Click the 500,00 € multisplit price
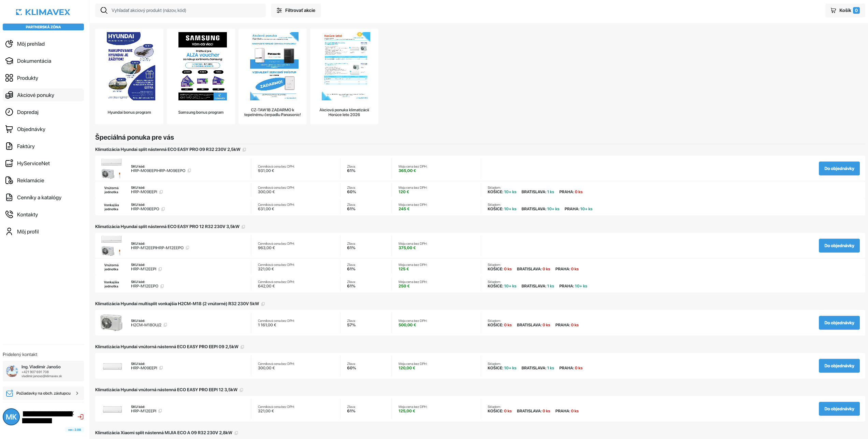The image size is (868, 439). pos(407,325)
